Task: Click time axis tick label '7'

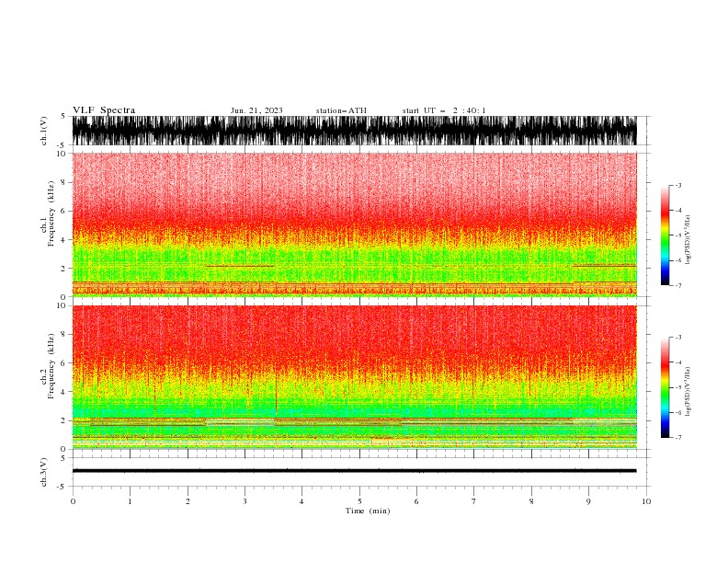Action: (474, 501)
